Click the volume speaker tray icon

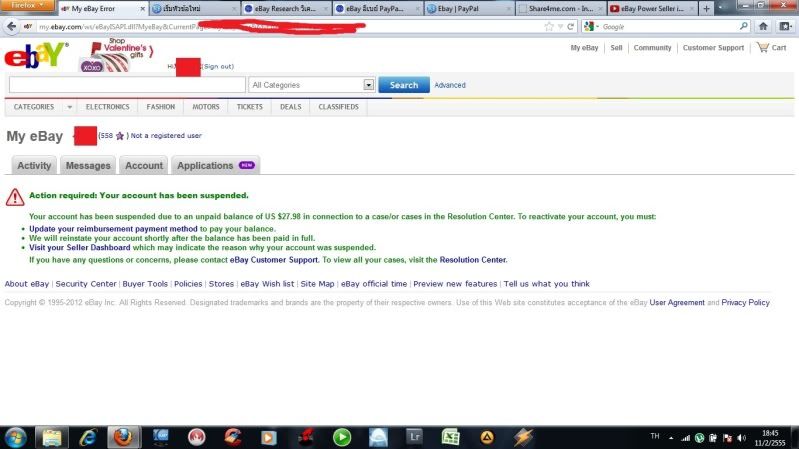pos(741,438)
